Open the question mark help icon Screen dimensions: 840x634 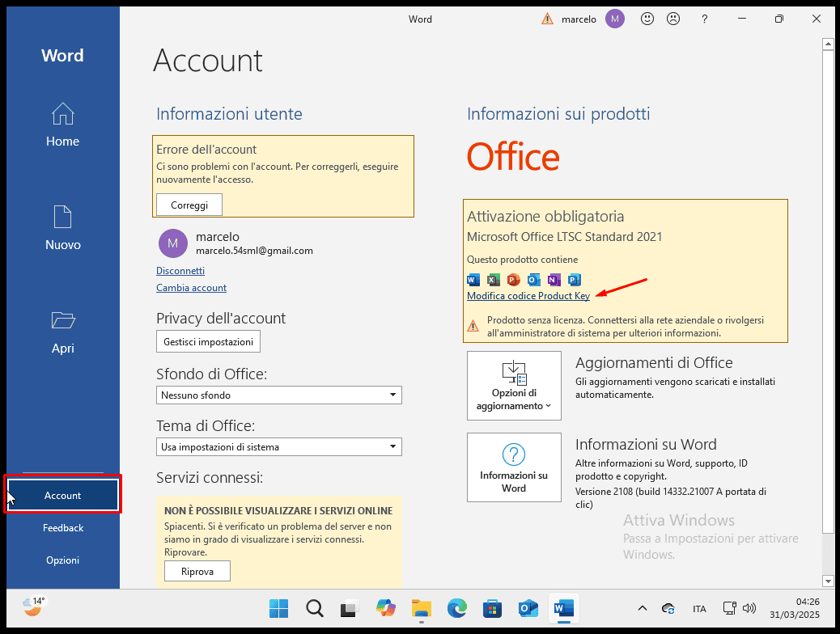coord(704,19)
